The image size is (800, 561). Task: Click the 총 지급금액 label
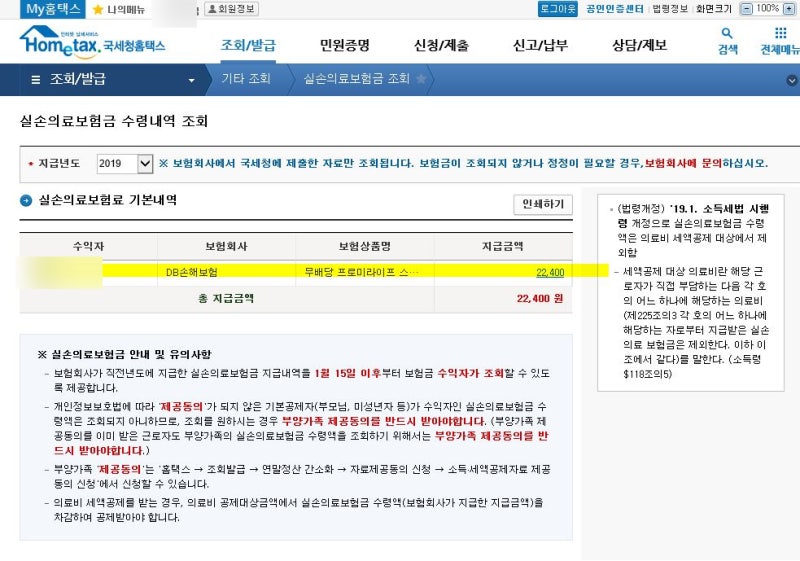coord(226,298)
